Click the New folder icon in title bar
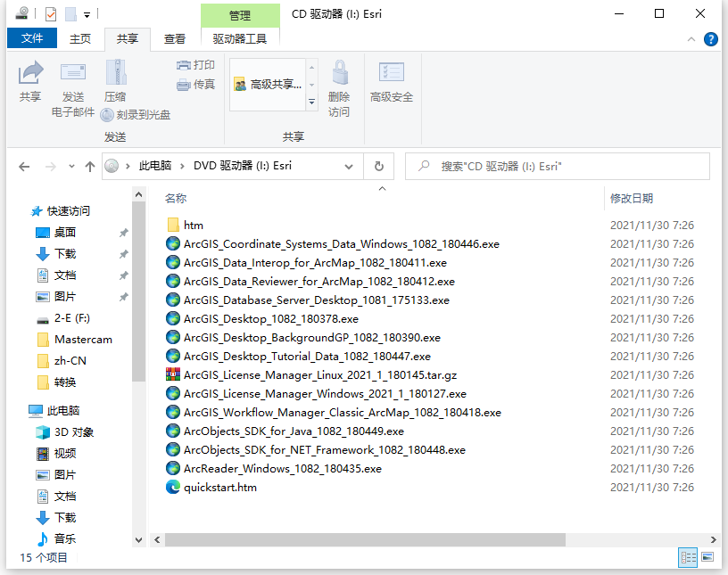This screenshot has height=575, width=728. click(x=70, y=14)
